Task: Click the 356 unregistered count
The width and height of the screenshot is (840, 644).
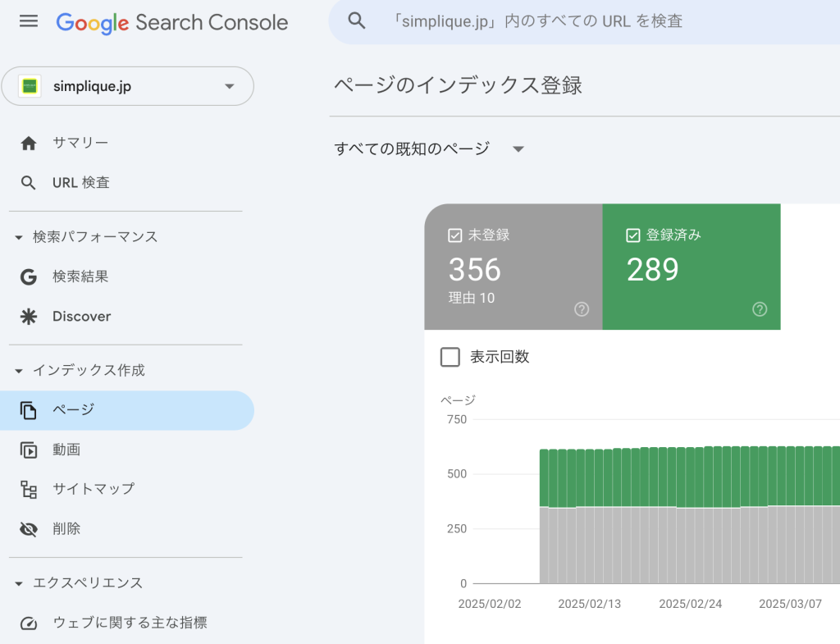Action: pos(475,269)
